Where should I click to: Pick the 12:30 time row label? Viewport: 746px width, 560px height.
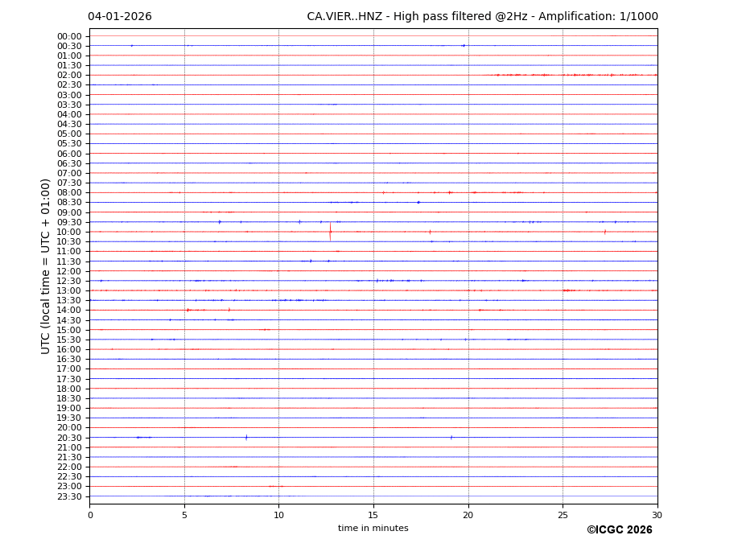coord(68,281)
